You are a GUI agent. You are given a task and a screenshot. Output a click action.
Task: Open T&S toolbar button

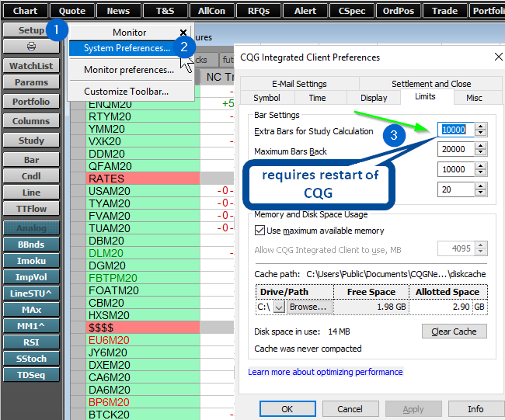click(165, 11)
